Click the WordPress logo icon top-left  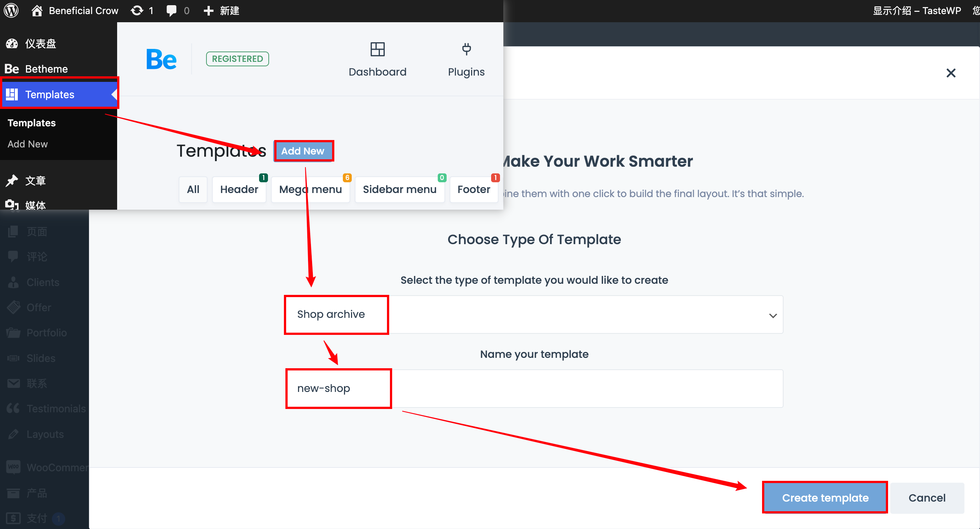tap(12, 10)
